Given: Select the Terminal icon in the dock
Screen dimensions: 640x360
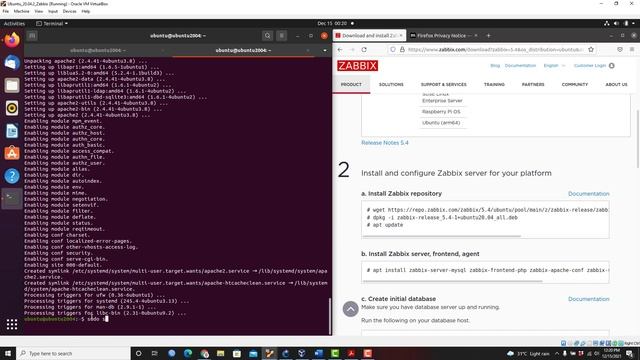Looking at the screenshot, I should coord(12,199).
